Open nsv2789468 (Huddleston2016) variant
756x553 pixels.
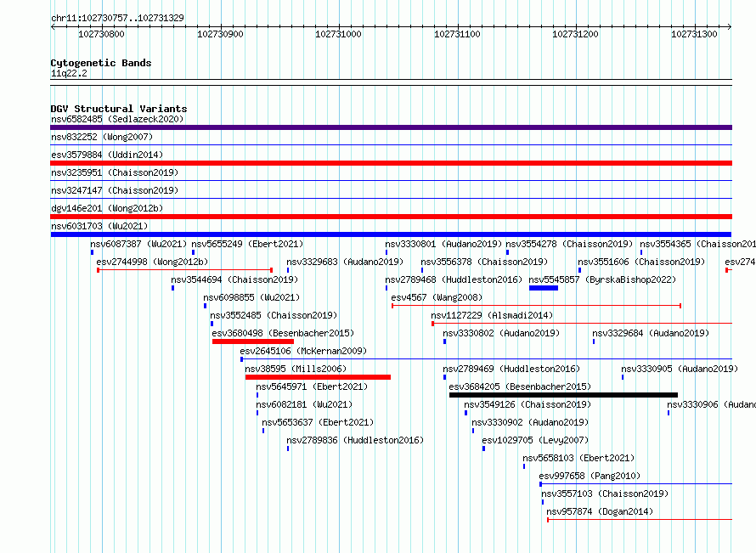454,279
